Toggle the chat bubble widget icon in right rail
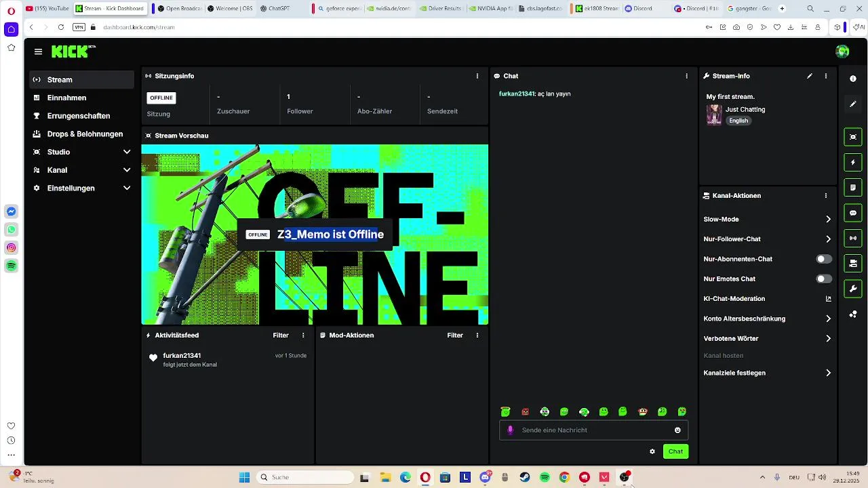Viewport: 868px width, 488px height. [853, 213]
